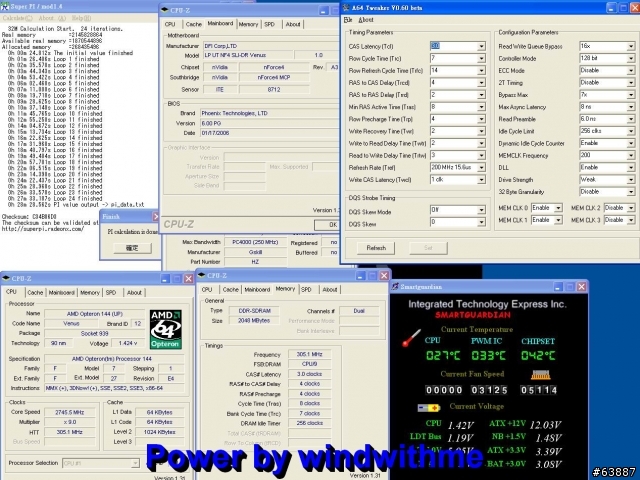Switch to the Cache tab in bottom-left CPU-Z
Viewport: 640px width, 480px height.
[35, 293]
